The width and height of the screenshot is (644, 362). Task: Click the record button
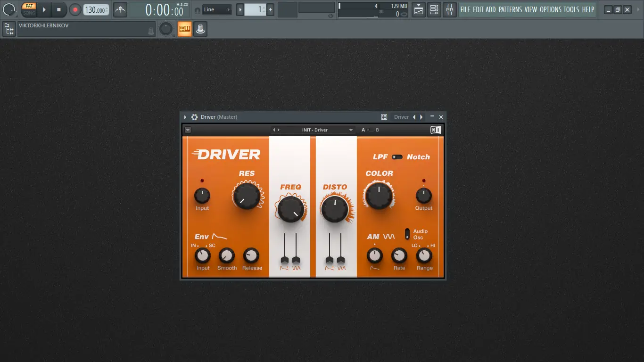[75, 9]
